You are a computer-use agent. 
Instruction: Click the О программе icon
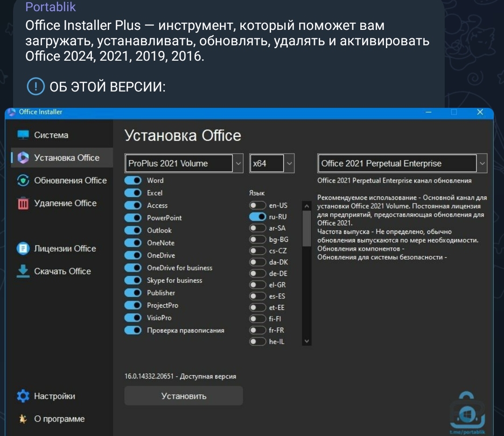(x=23, y=419)
